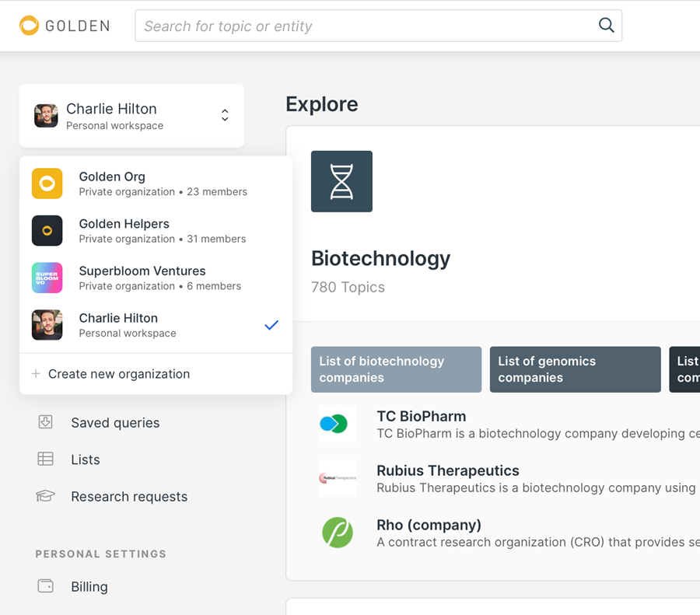Viewport: 700px width, 615px height.
Task: Open Lists in sidebar
Action: pyautogui.click(x=86, y=460)
